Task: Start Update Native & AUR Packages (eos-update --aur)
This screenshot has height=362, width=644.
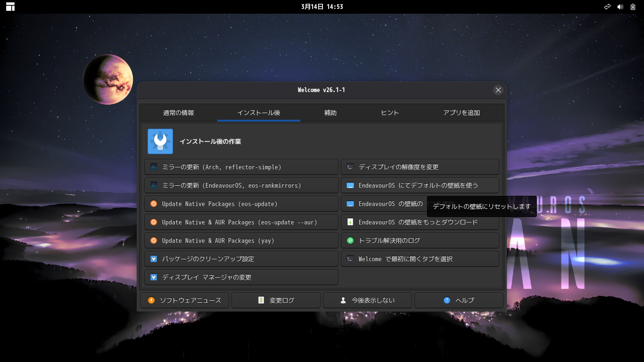Action: (241, 222)
